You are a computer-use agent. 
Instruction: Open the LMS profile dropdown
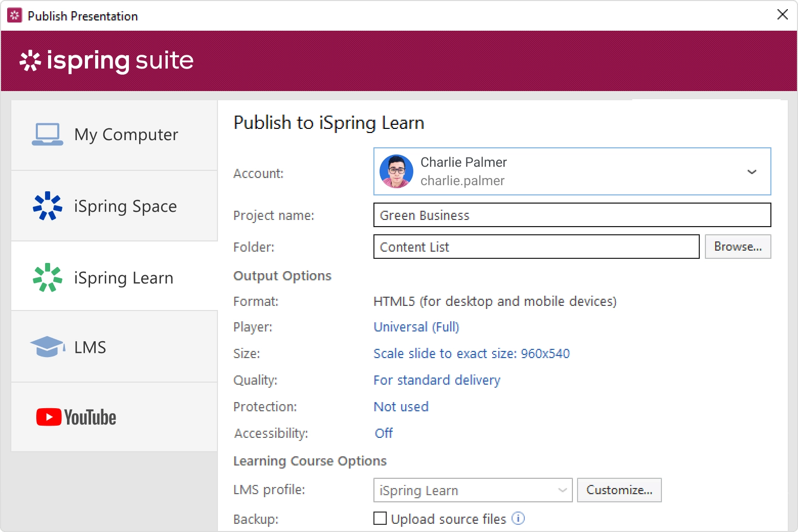point(473,490)
